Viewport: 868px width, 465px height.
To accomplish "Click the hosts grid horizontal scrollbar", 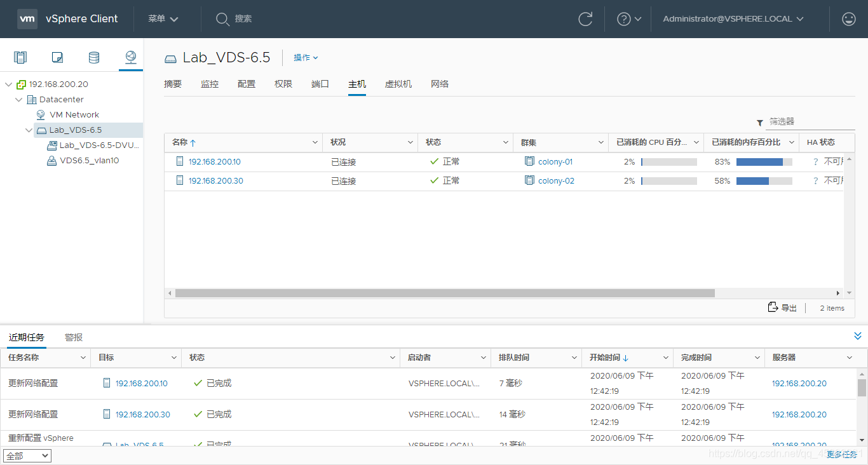I will (445, 293).
